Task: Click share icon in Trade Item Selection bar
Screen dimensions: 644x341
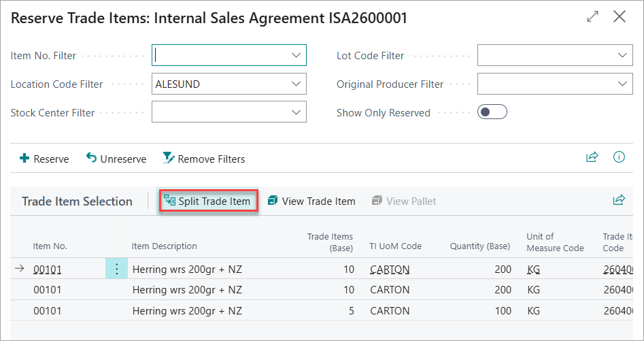Action: (619, 200)
